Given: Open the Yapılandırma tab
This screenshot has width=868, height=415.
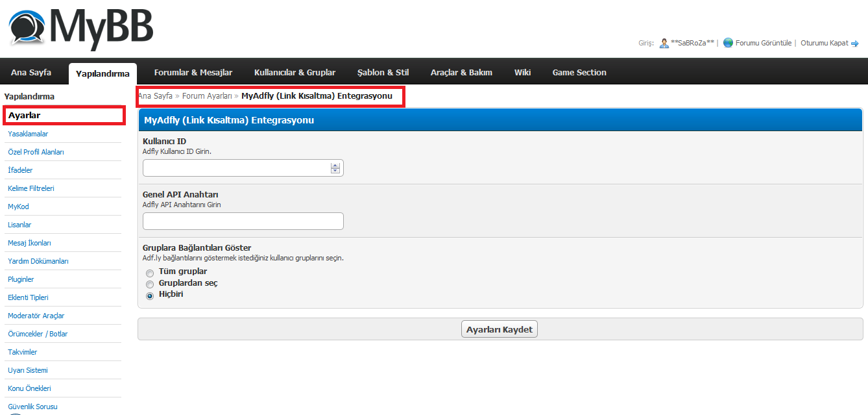Looking at the screenshot, I should [x=102, y=73].
